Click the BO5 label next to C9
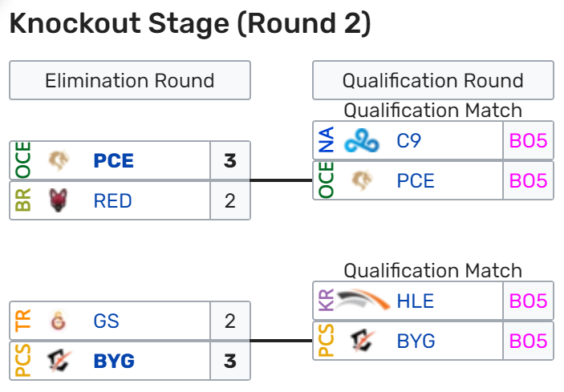 [529, 140]
